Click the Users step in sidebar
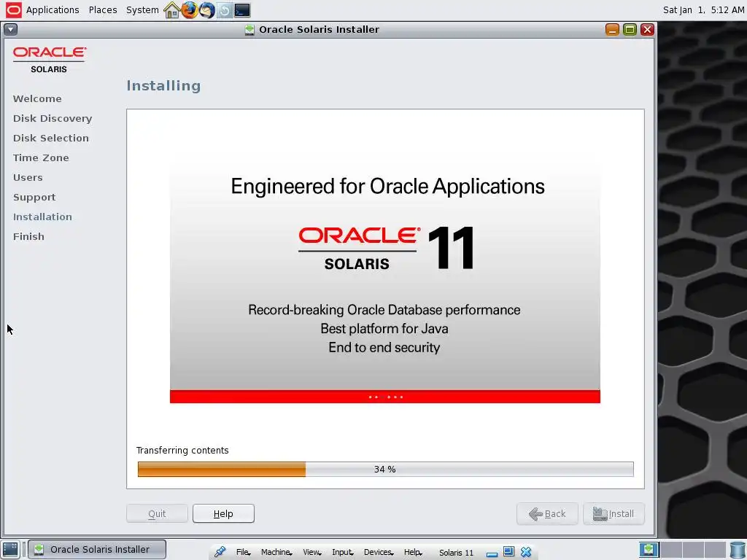The height and width of the screenshot is (560, 747). [x=28, y=177]
